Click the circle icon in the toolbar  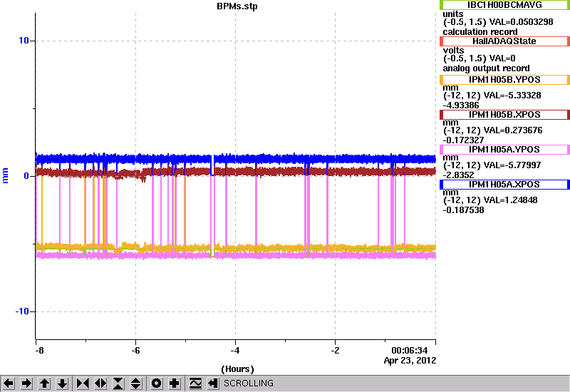[x=156, y=383]
